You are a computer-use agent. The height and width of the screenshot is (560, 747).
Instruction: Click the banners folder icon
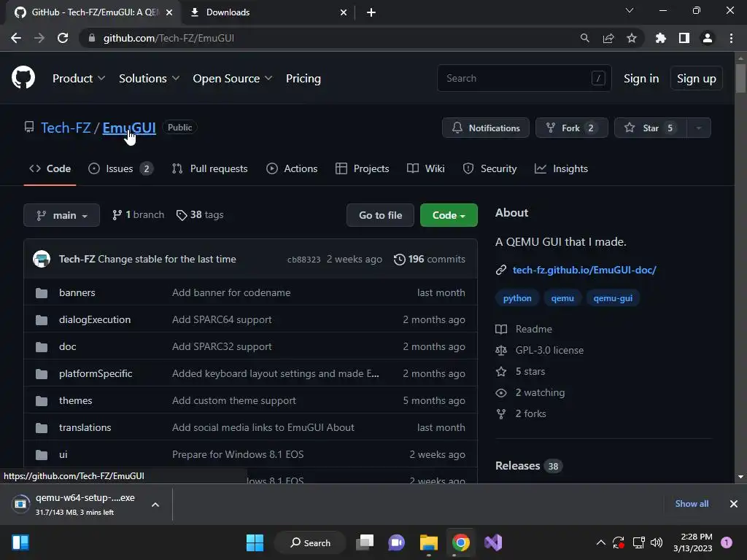tap(42, 293)
